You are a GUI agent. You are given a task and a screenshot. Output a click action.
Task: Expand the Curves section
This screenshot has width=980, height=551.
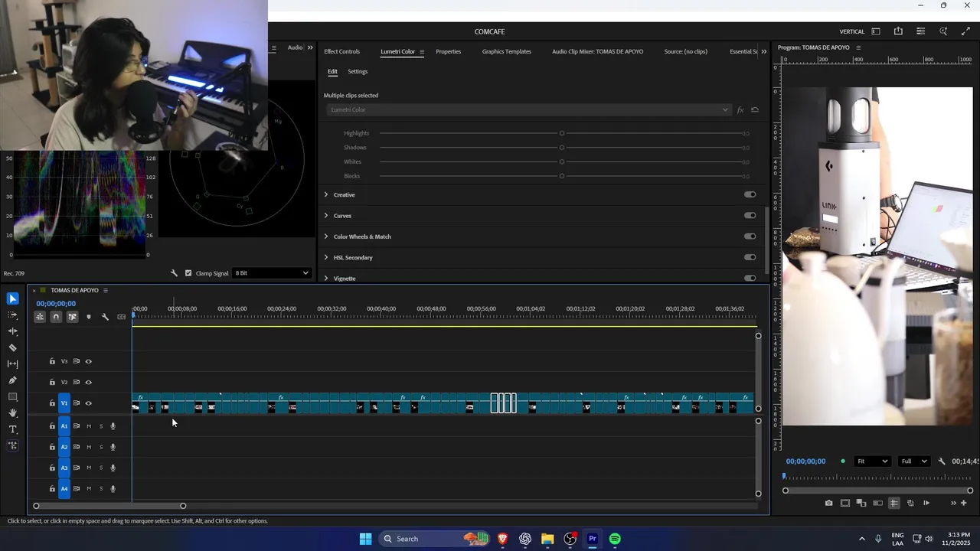coord(326,215)
